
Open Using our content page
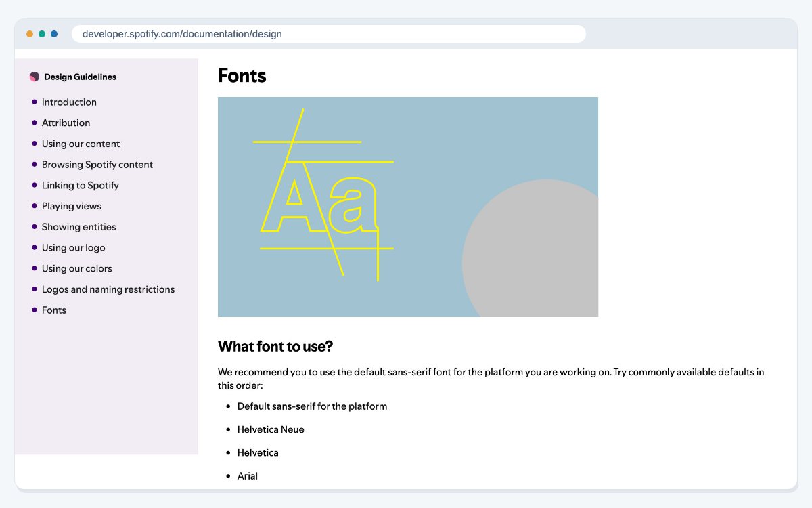[x=81, y=144]
